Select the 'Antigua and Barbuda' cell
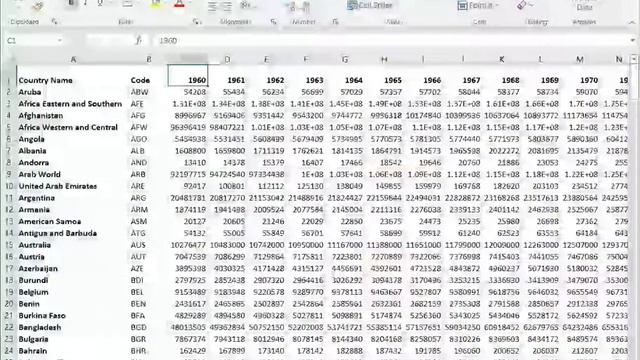This screenshot has height=360, width=640. click(58, 233)
